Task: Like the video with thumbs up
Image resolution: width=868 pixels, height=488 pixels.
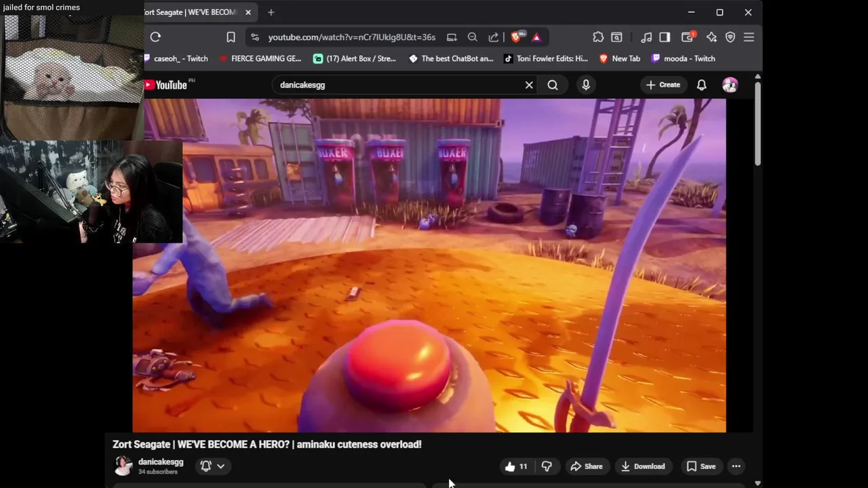Action: [516, 466]
